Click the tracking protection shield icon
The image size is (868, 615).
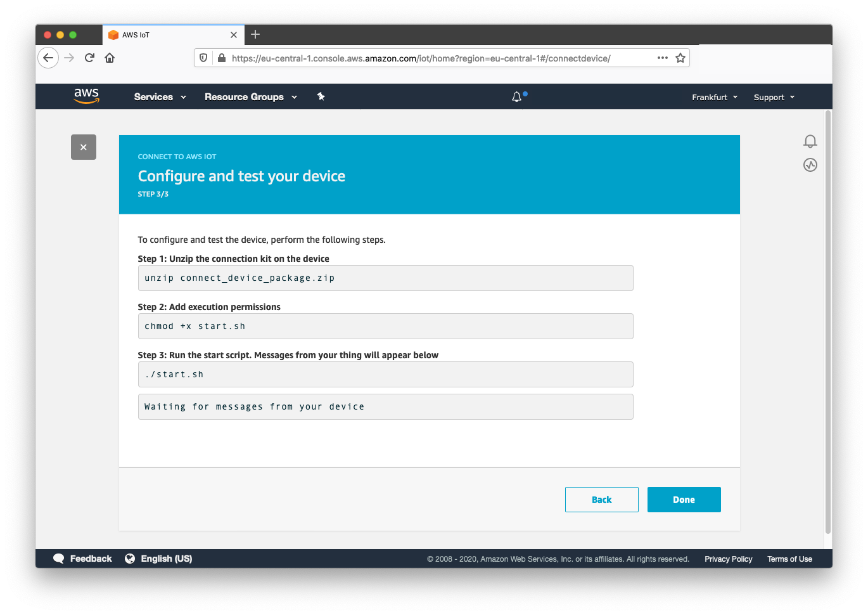tap(203, 58)
